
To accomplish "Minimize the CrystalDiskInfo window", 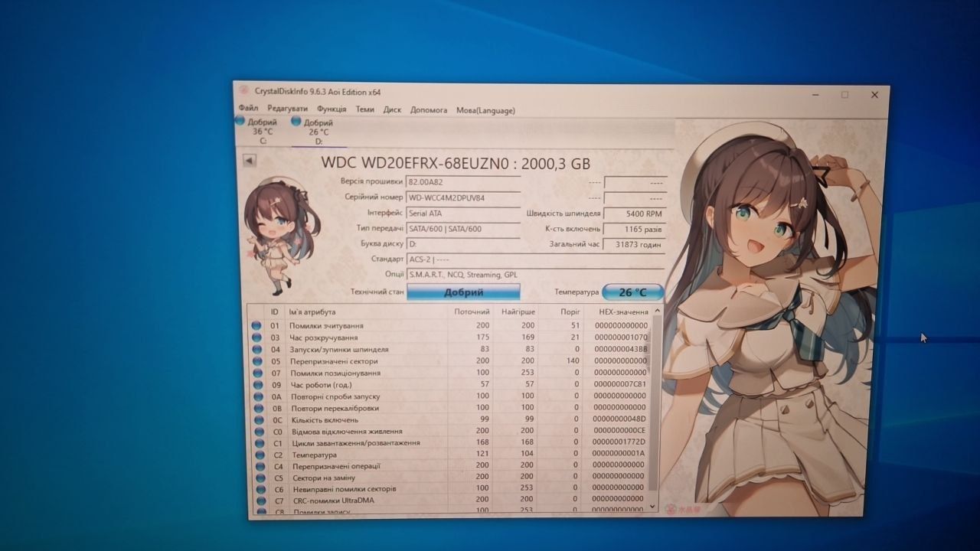I will click(817, 95).
